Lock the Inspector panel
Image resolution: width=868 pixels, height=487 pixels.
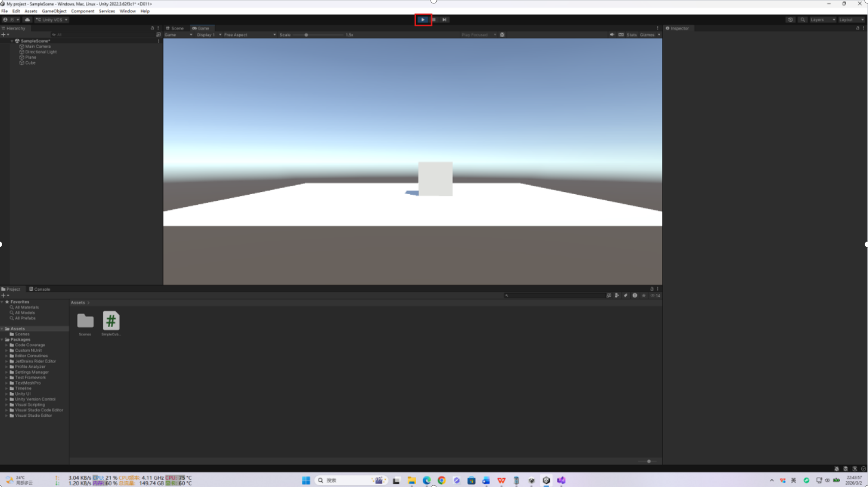point(857,28)
